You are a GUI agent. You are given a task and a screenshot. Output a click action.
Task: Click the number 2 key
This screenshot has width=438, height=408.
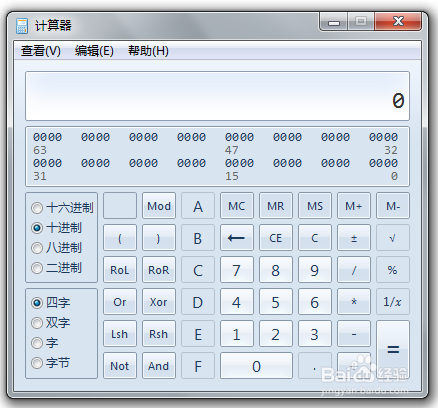point(276,334)
